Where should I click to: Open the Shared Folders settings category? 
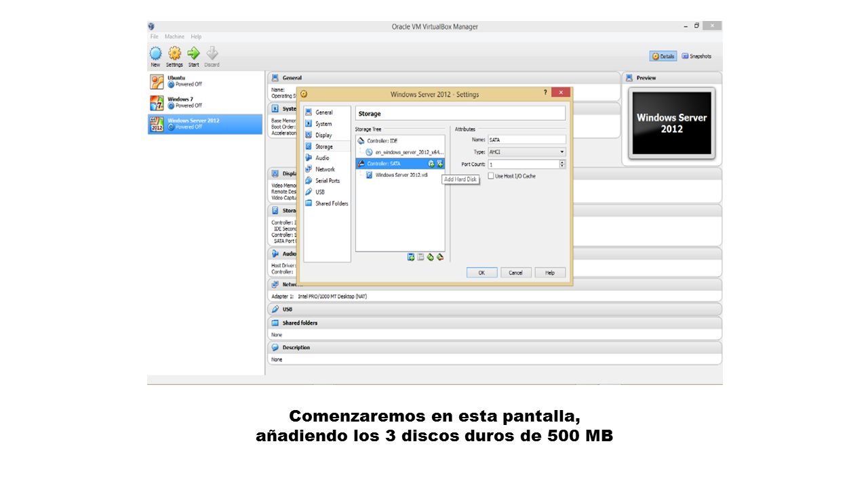click(x=328, y=203)
